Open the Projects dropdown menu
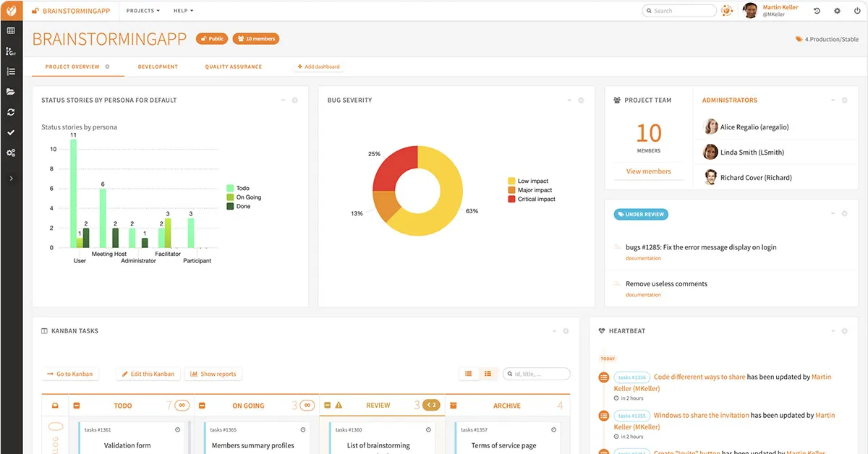Viewport: 868px width, 454px height. tap(143, 11)
